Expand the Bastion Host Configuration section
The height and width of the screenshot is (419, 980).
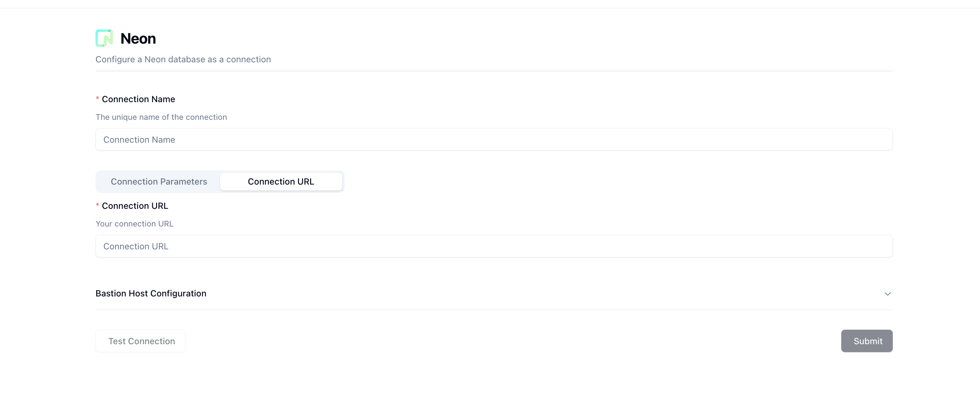coord(494,293)
